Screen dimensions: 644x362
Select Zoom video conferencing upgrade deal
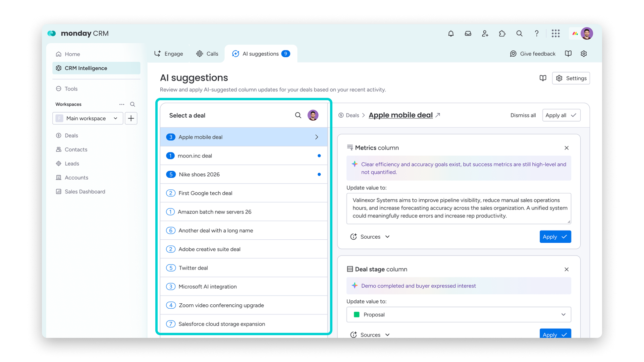pos(244,305)
